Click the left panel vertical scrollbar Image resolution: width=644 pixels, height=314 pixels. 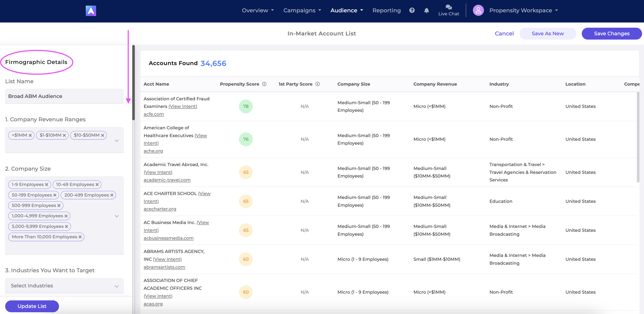[134, 83]
